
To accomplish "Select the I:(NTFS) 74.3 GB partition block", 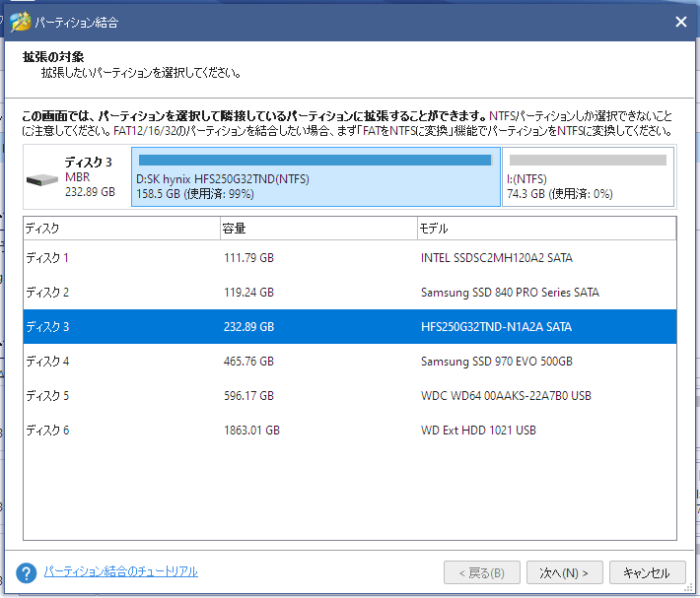I will [x=588, y=177].
